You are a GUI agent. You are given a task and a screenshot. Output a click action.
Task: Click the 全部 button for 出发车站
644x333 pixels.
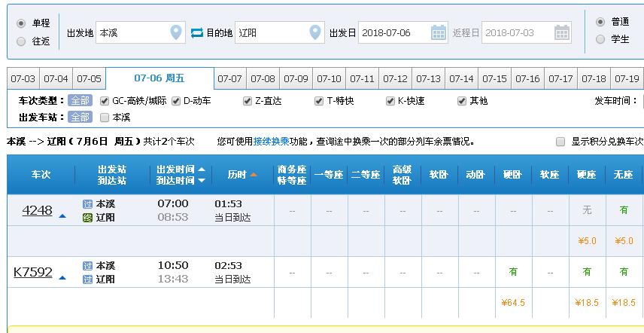click(x=80, y=118)
